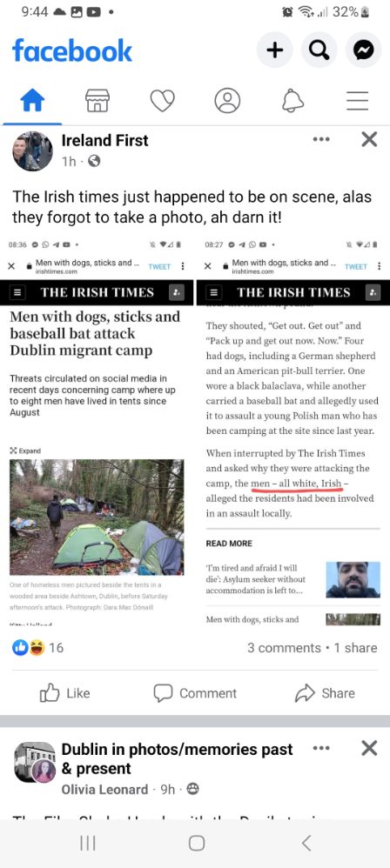Share the Ireland First post

[x=326, y=693]
